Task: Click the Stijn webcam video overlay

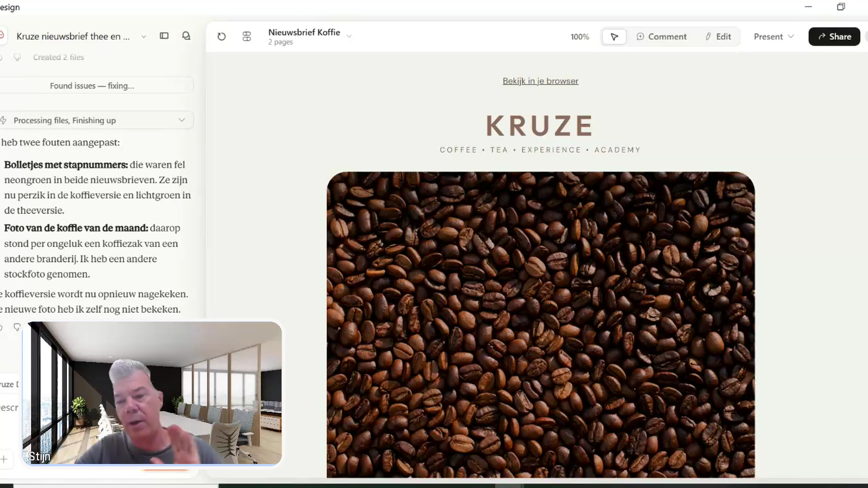Action: tap(152, 393)
